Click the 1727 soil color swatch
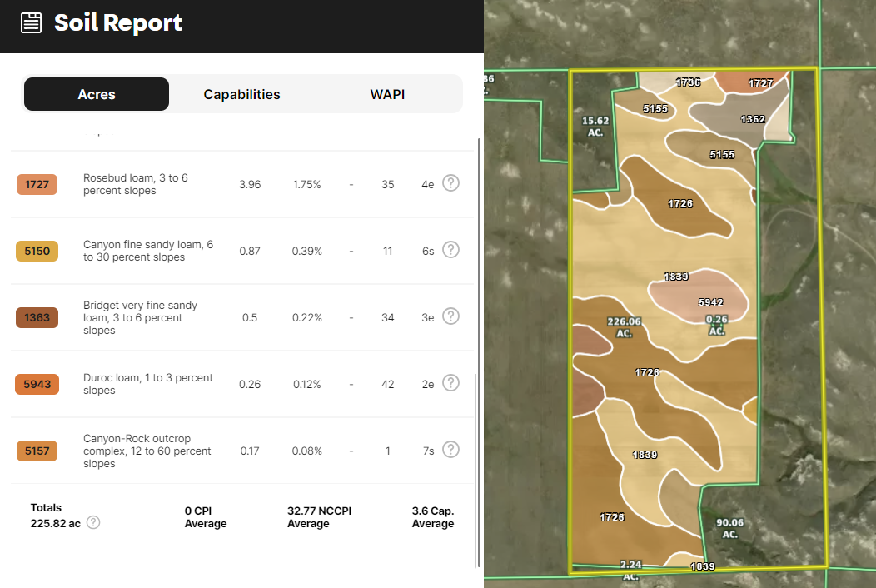This screenshot has width=876, height=588. tap(37, 184)
